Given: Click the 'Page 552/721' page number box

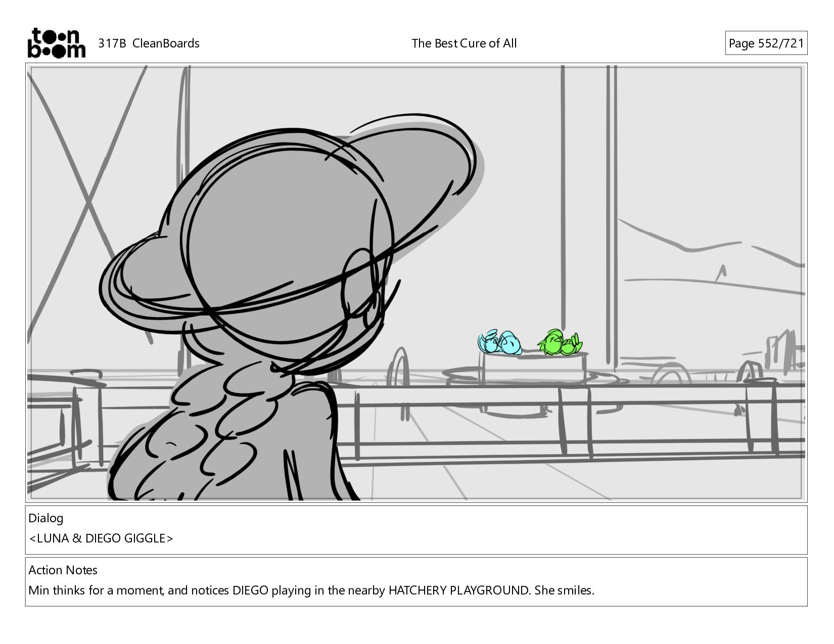Looking at the screenshot, I should [x=766, y=43].
